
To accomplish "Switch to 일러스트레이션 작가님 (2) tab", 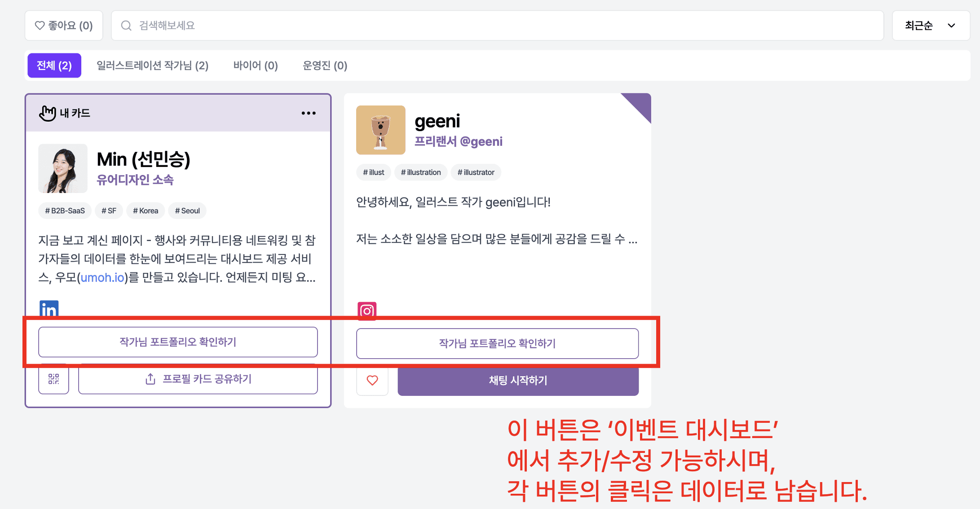I will [153, 66].
